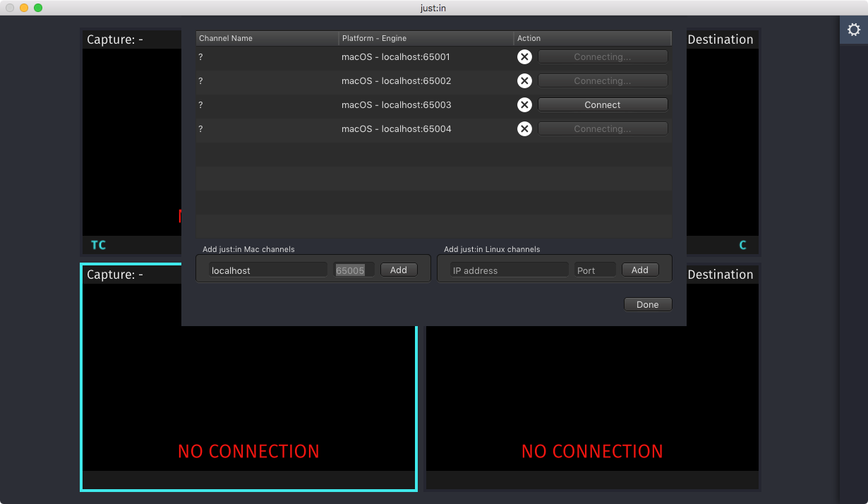Viewport: 868px width, 504px height.
Task: Open the settings gear icon
Action: (853, 30)
